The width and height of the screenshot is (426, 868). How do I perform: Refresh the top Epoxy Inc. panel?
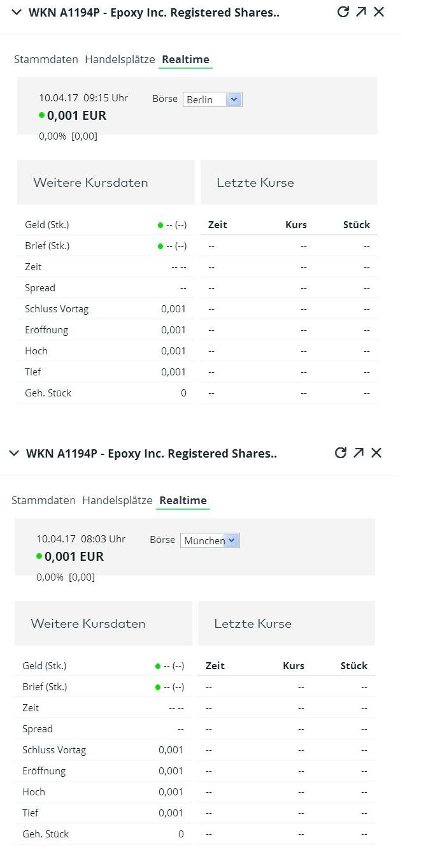click(343, 11)
